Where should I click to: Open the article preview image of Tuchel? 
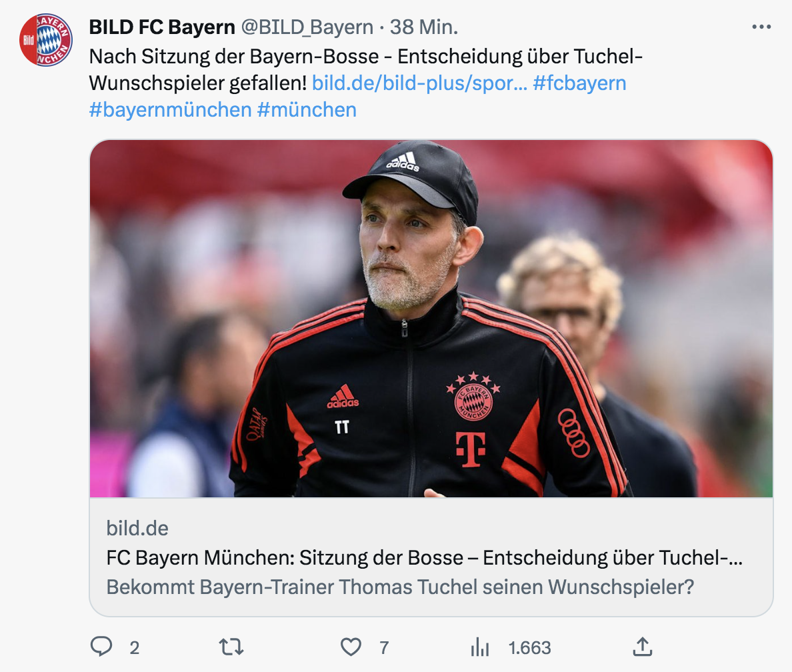431,319
